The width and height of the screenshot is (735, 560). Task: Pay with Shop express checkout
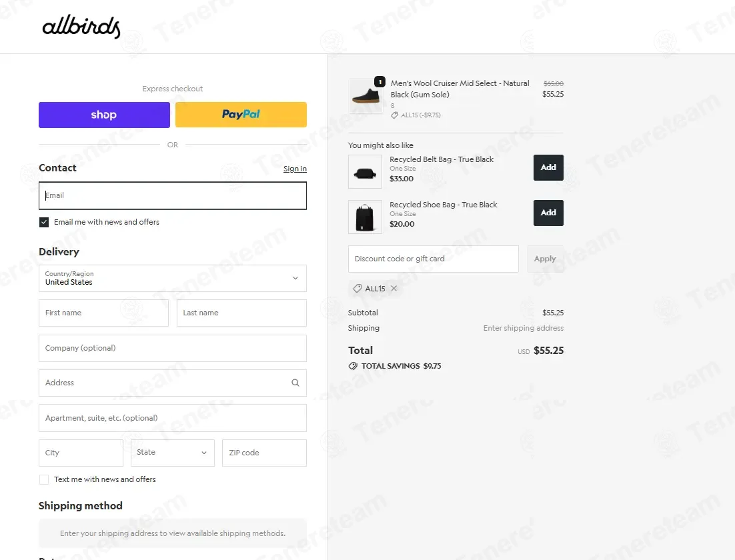(104, 115)
